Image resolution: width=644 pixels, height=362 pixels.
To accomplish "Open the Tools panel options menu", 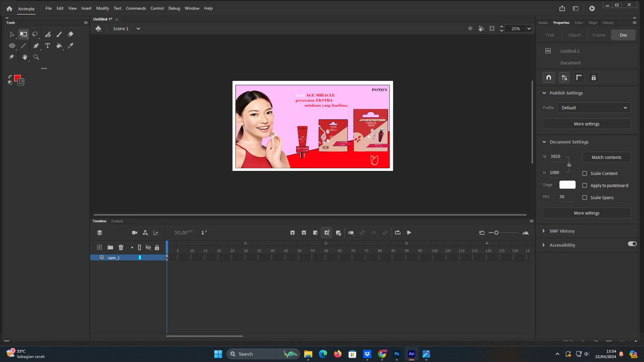I will 86,23.
